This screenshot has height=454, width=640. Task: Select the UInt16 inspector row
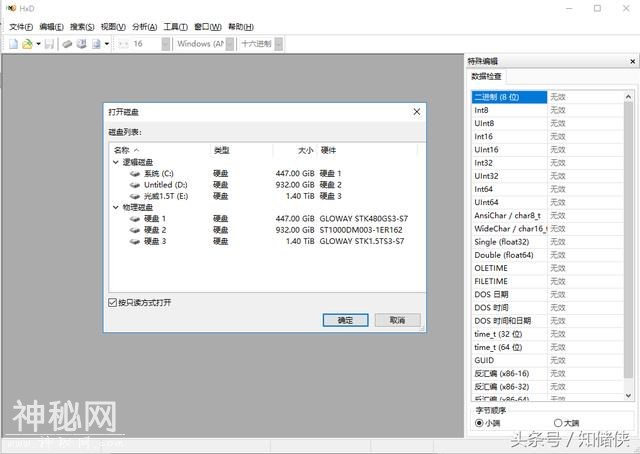tap(547, 150)
